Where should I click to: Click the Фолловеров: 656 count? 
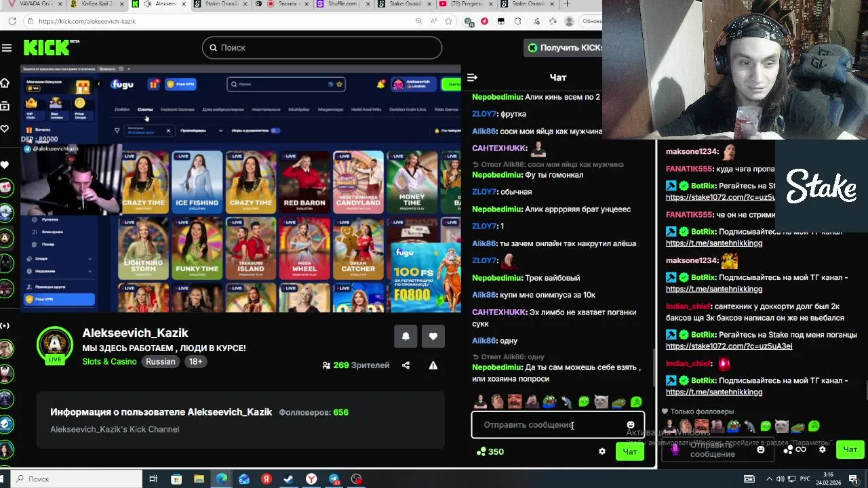[313, 412]
